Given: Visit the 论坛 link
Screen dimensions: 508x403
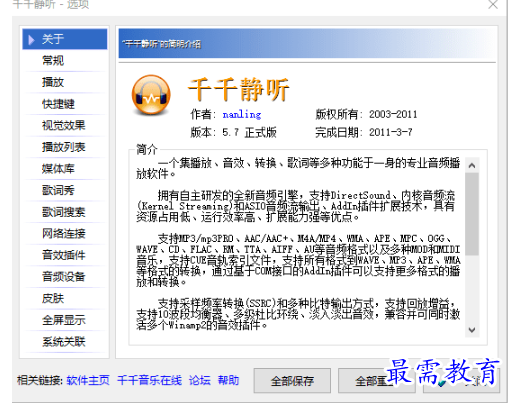Looking at the screenshot, I should coord(200,380).
